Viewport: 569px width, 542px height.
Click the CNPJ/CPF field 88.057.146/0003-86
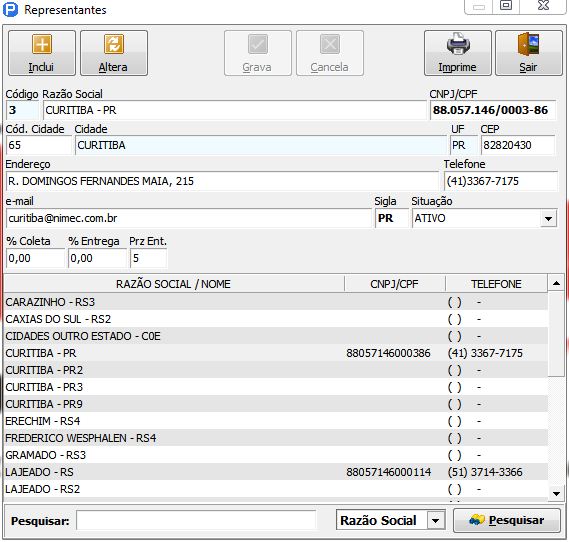pos(493,110)
